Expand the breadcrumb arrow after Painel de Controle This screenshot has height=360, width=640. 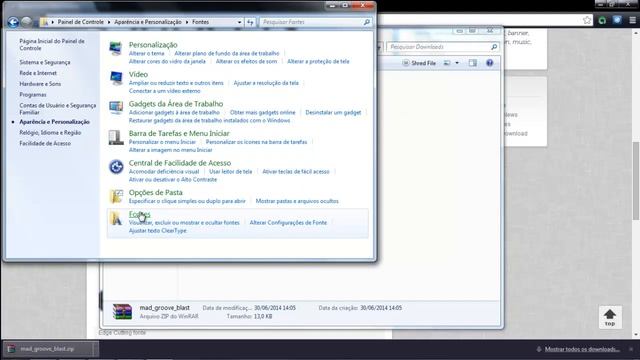pyautogui.click(x=109, y=22)
